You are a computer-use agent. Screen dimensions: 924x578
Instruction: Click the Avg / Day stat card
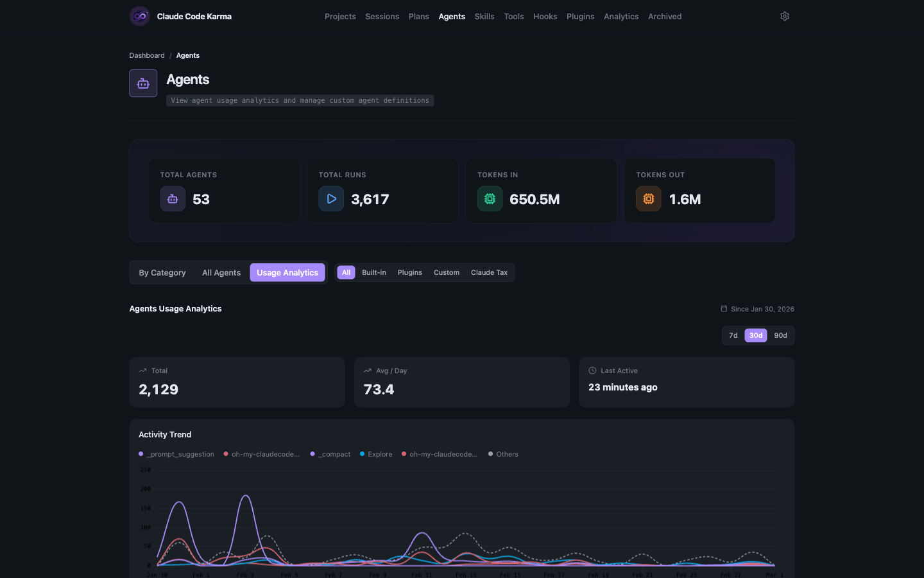coord(461,382)
